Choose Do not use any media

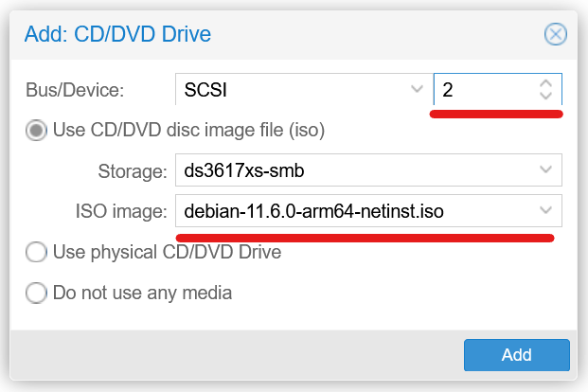click(x=36, y=293)
